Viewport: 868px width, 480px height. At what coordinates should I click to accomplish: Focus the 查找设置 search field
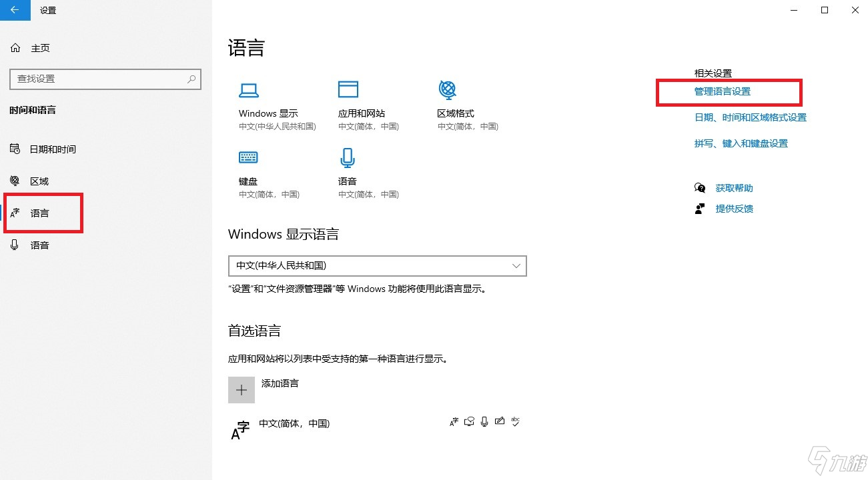105,79
